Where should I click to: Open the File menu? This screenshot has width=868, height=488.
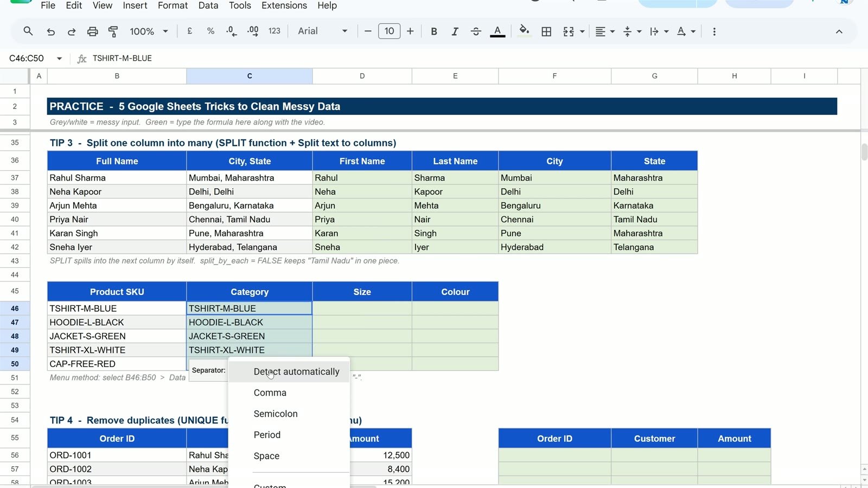point(48,5)
